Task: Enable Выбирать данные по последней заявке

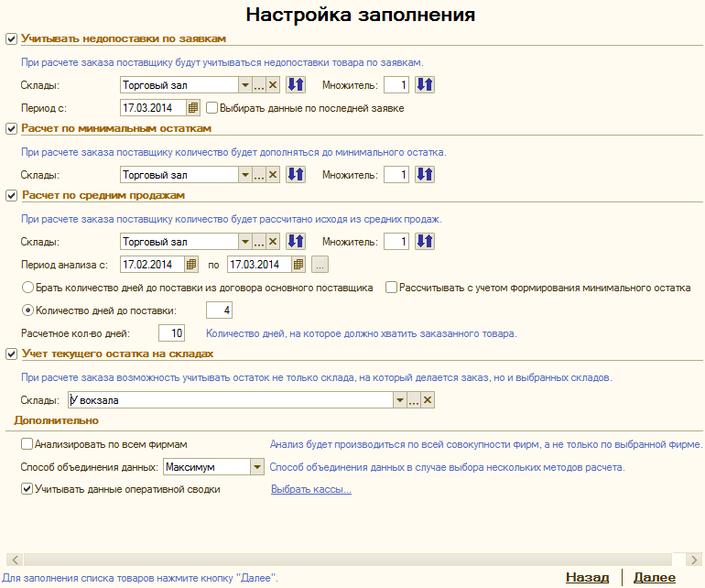Action: coord(211,108)
